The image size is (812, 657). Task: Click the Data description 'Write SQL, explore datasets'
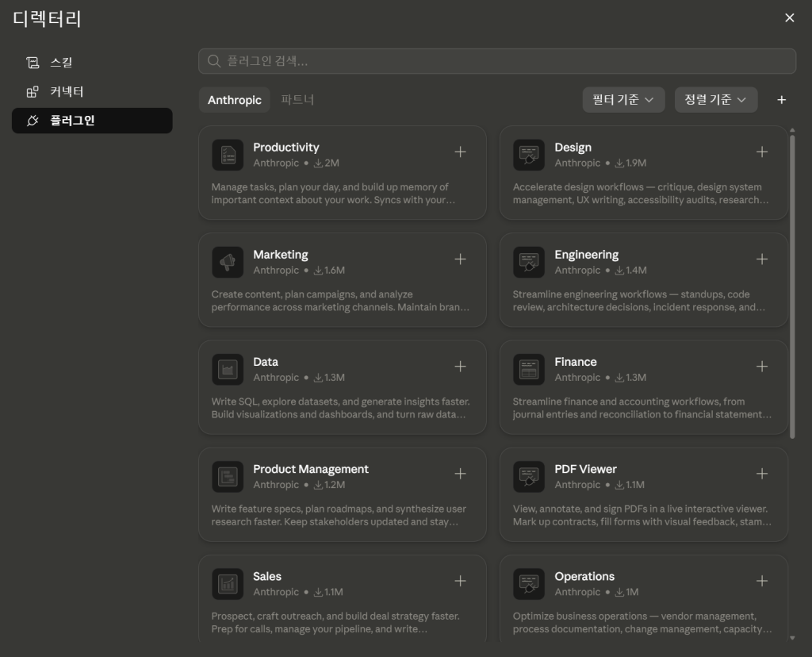(340, 408)
